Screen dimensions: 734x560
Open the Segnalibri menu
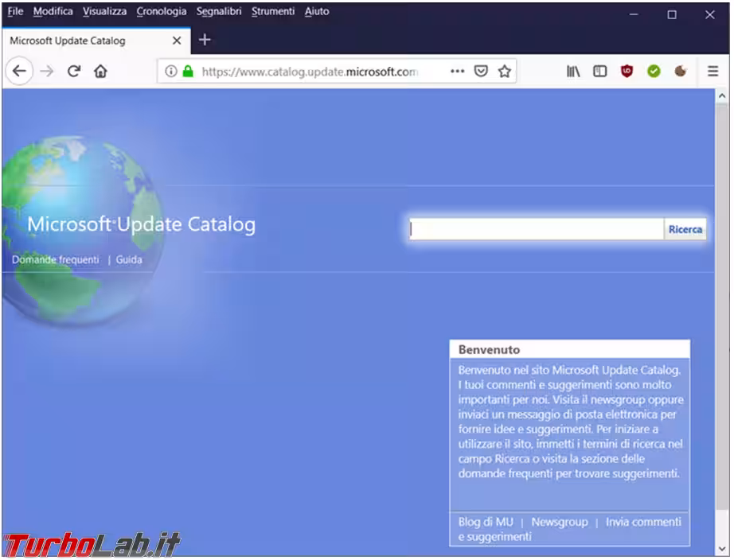[x=219, y=12]
